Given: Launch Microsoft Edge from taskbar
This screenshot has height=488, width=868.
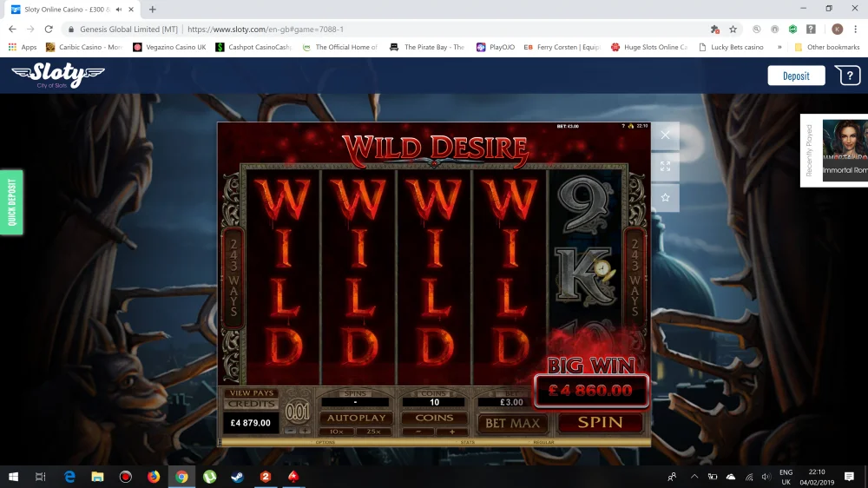Looking at the screenshot, I should coord(69,477).
